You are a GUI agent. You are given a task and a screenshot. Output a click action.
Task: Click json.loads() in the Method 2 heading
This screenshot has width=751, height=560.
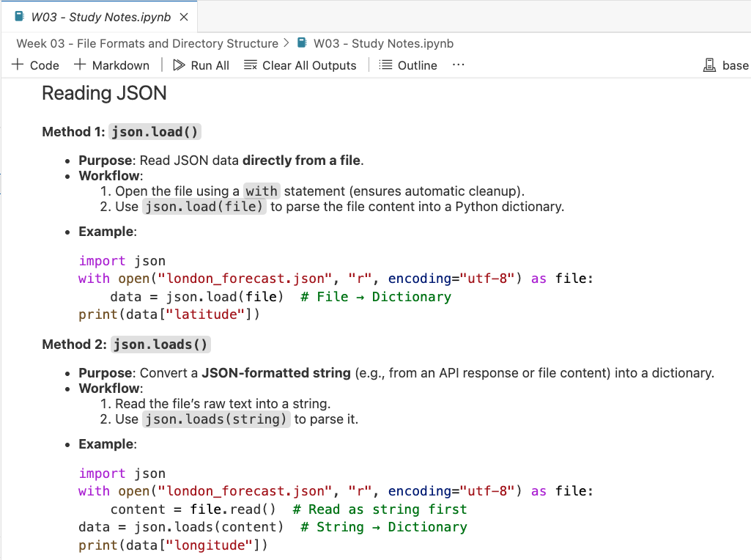160,345
